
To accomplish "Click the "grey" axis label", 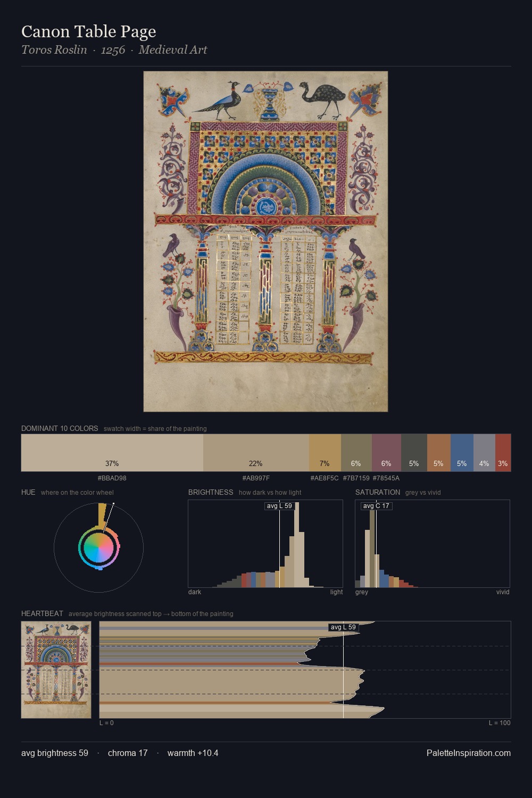I will tap(362, 592).
